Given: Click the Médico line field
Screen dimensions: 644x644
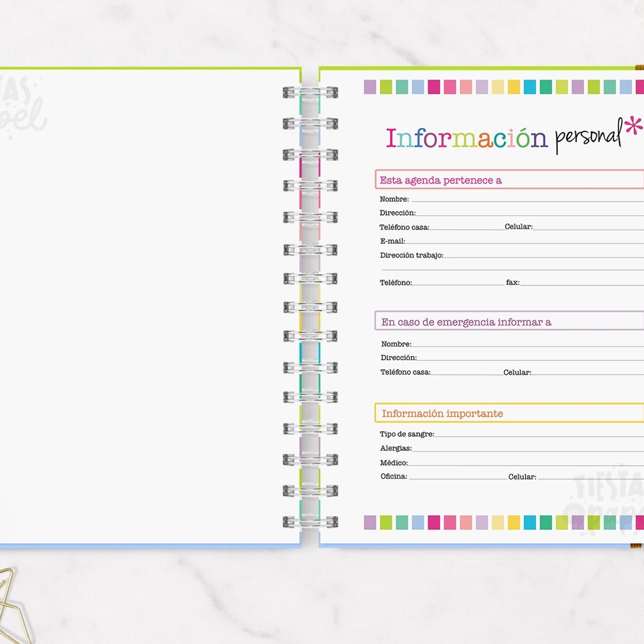Looking at the screenshot, I should [523, 462].
